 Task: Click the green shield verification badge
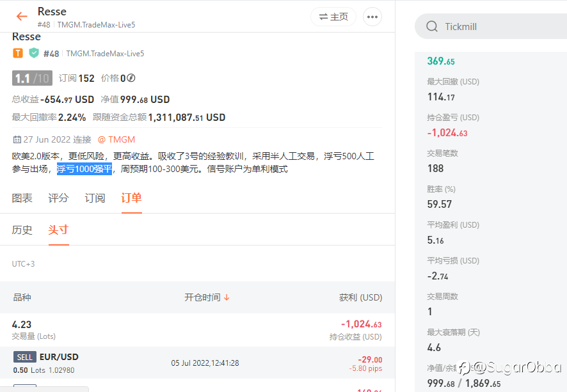tap(34, 53)
